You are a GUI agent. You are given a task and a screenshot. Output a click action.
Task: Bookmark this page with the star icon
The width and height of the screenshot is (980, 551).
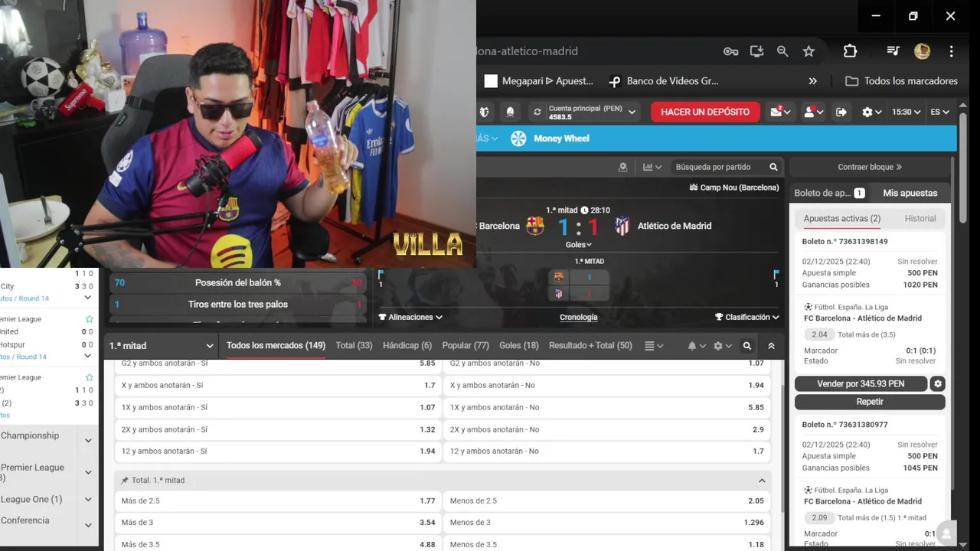point(808,51)
